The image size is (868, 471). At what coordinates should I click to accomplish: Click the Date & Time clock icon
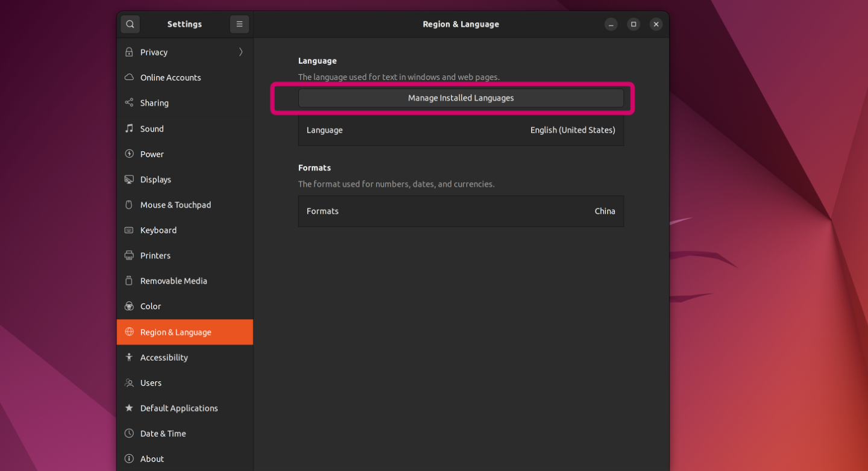tap(129, 434)
